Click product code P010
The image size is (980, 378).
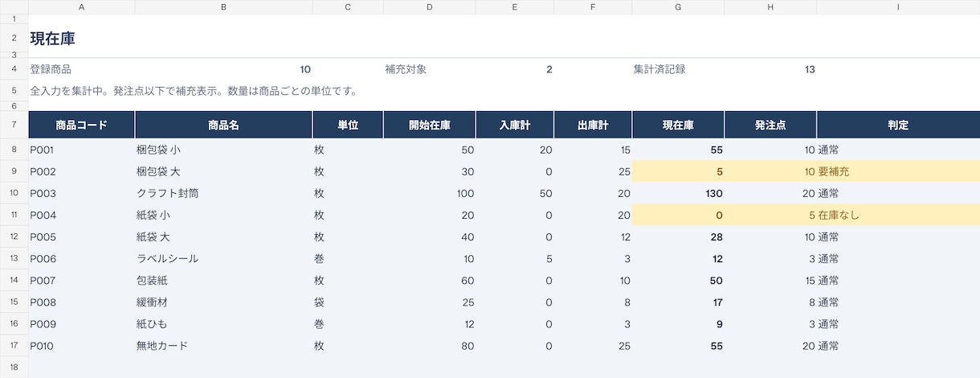[43, 345]
